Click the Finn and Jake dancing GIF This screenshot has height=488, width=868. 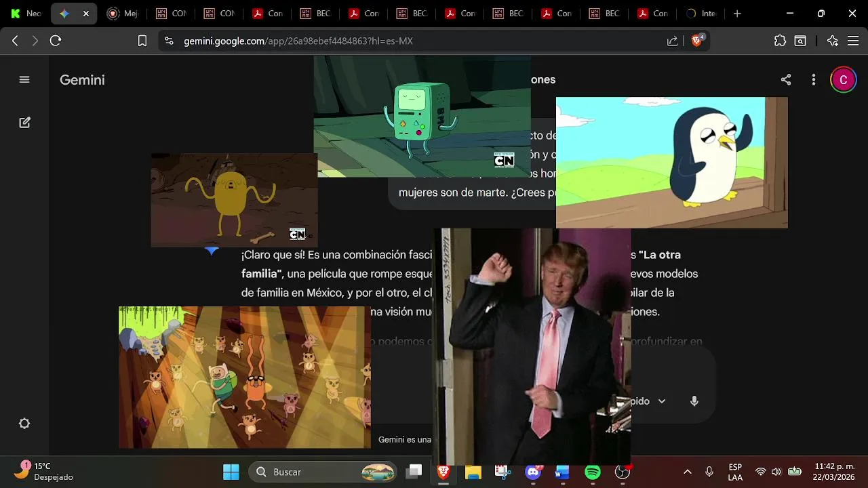tap(245, 378)
